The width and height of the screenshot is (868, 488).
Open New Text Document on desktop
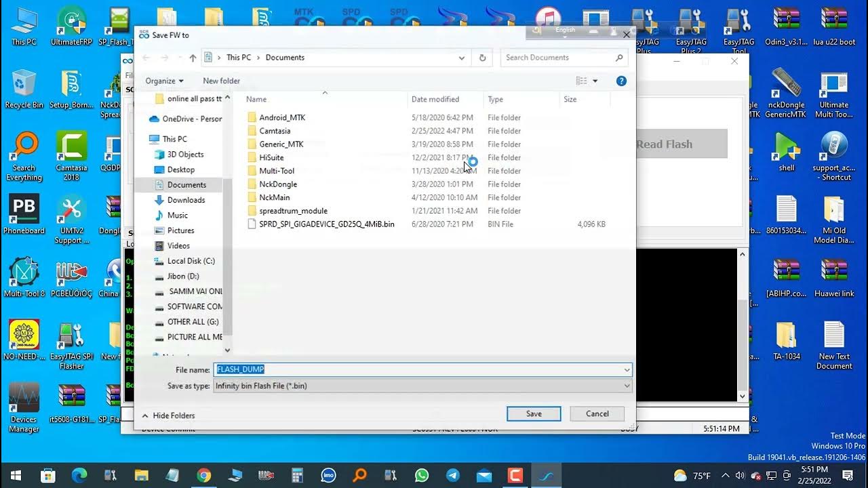[x=834, y=345]
